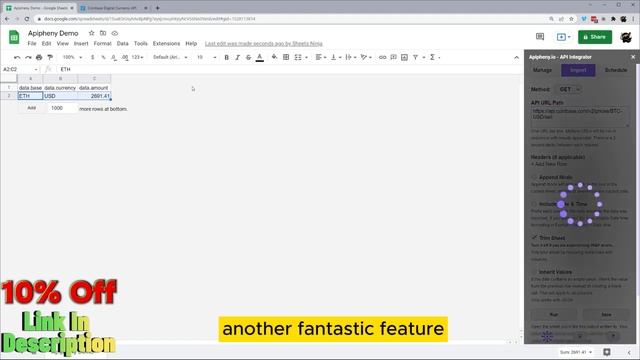The width and height of the screenshot is (640, 360).
Task: Expand the name box dropdown arrow
Action: coord(36,69)
